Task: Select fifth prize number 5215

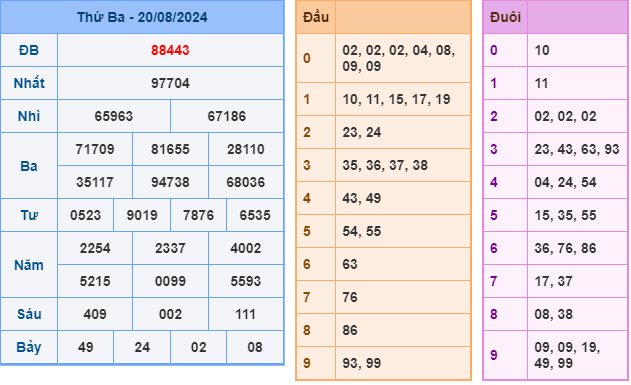Action: point(95,281)
